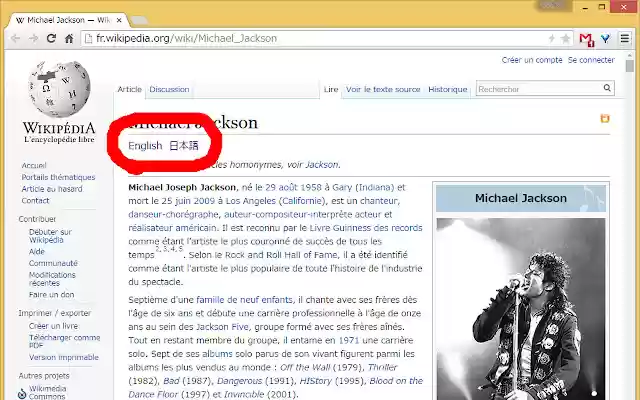The image size is (640, 400).
Task: Click the Michael Jackson concert photo
Action: [x=521, y=309]
